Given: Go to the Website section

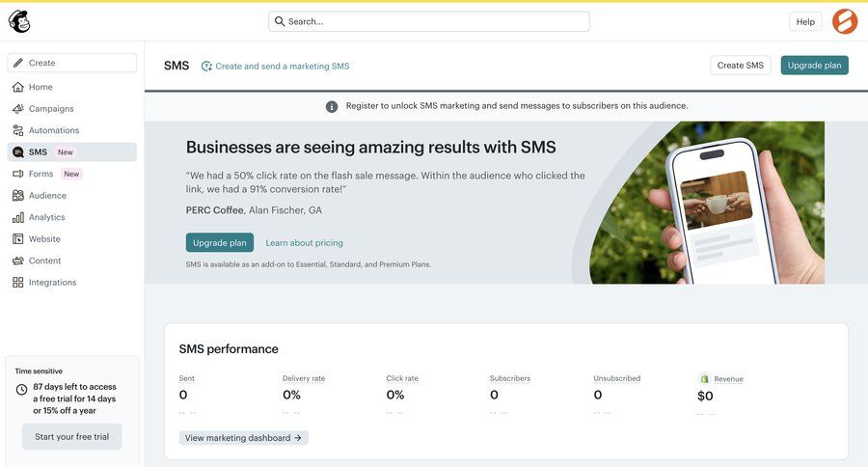Looking at the screenshot, I should click(72, 238).
